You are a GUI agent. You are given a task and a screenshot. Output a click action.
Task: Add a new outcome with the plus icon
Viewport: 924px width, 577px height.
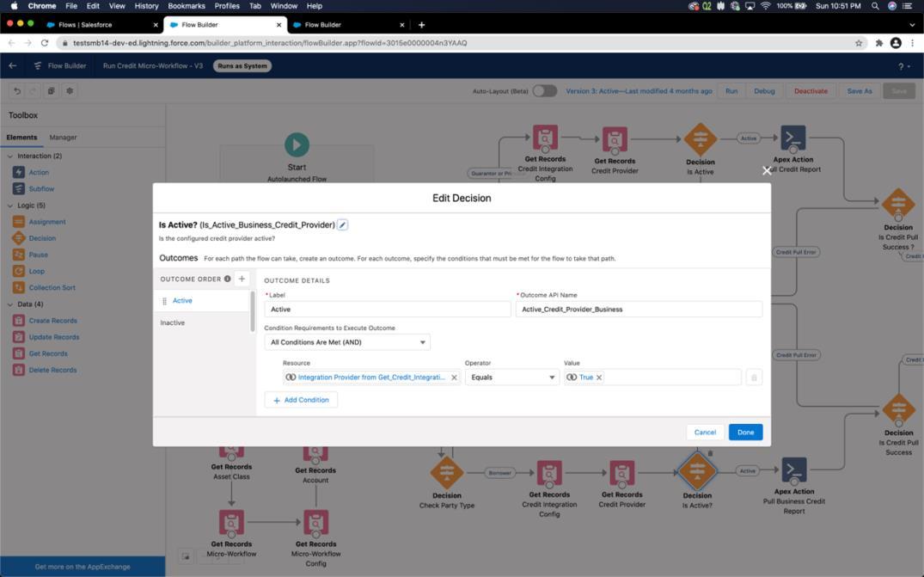pyautogui.click(x=242, y=279)
